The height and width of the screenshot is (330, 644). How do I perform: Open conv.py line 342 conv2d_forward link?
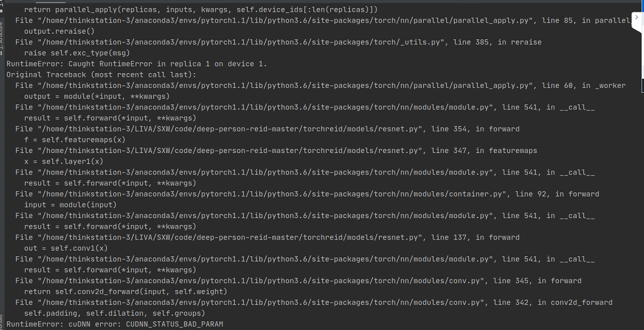point(261,303)
